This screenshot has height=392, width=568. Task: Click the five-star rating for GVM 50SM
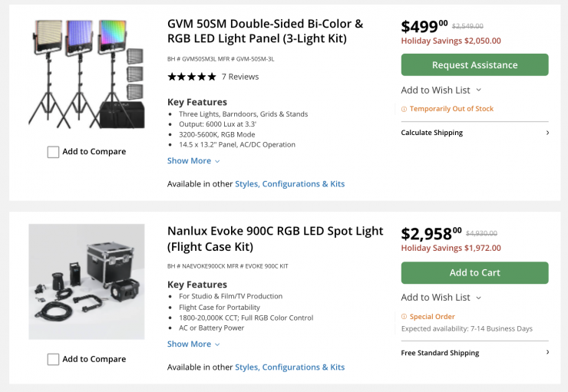click(x=191, y=77)
